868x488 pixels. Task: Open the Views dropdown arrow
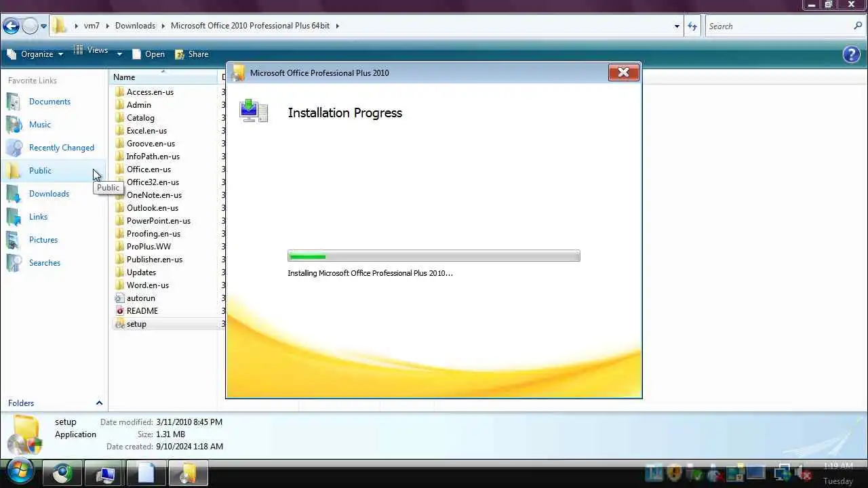click(x=119, y=54)
